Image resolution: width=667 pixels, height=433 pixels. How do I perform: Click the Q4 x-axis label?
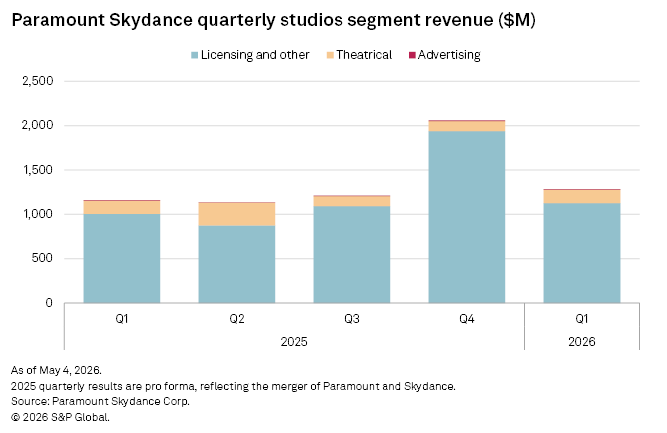pyautogui.click(x=467, y=319)
